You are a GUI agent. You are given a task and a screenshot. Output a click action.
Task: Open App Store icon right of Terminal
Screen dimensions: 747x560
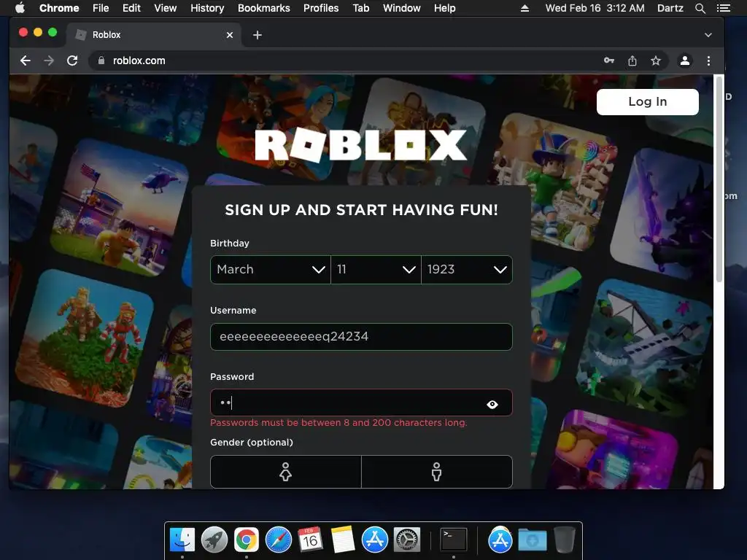(500, 540)
